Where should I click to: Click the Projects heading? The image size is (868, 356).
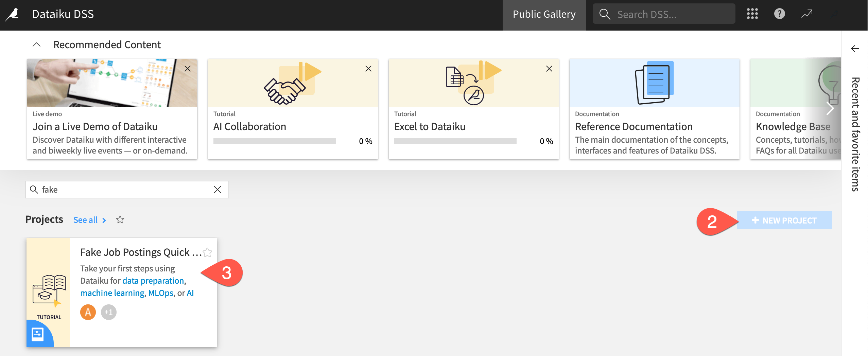(44, 219)
